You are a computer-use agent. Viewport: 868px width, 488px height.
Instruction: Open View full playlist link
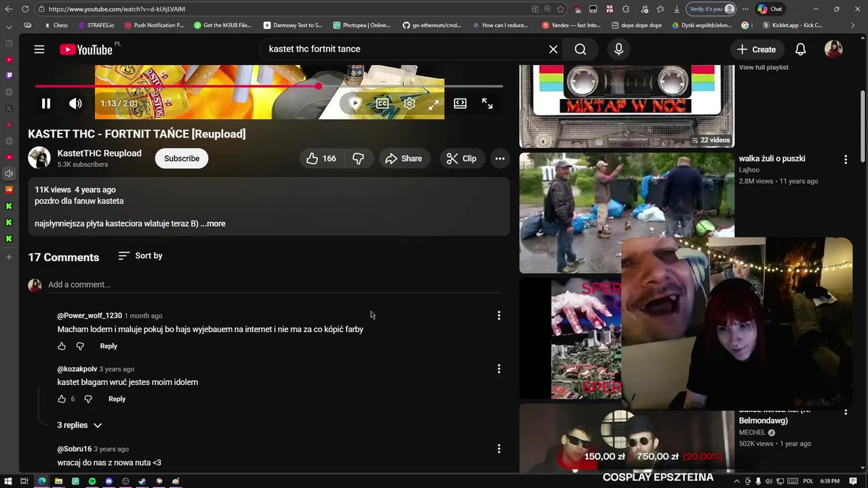pos(764,68)
